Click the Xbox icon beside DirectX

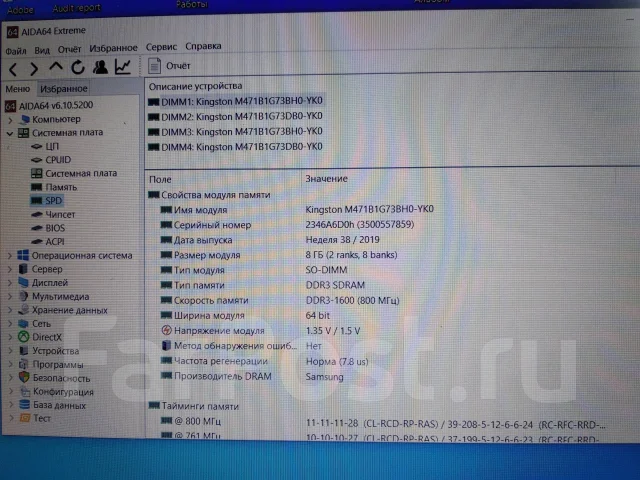coord(24,337)
